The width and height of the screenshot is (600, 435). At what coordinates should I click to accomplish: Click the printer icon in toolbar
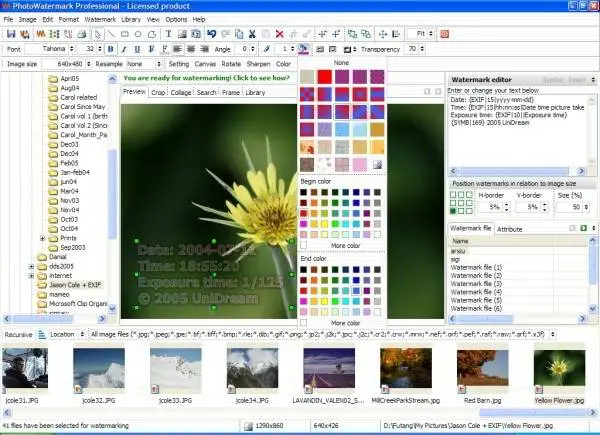click(82, 34)
